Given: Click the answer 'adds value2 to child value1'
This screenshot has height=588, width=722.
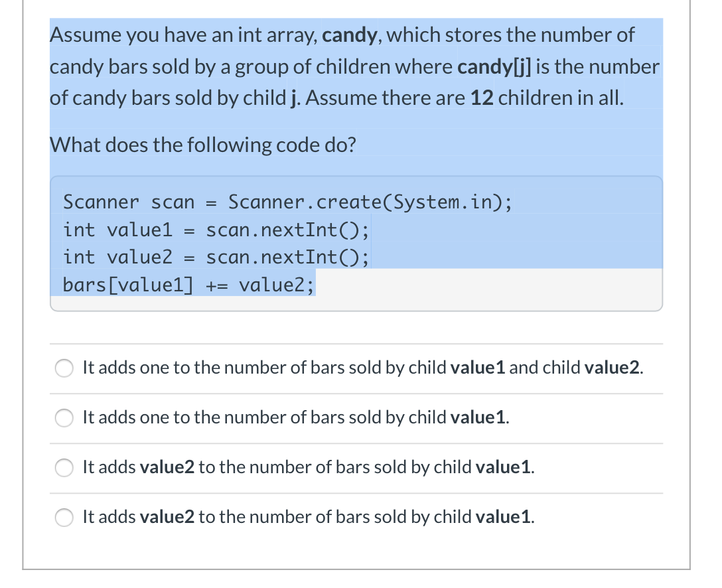Looking at the screenshot, I should (307, 467).
